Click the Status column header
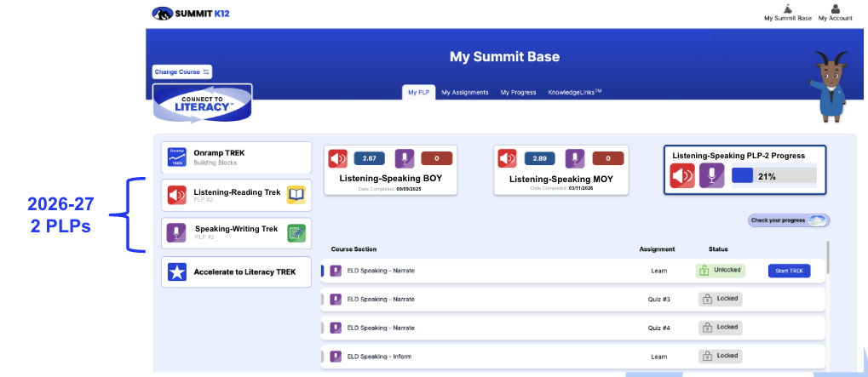This screenshot has width=868, height=377. (718, 249)
